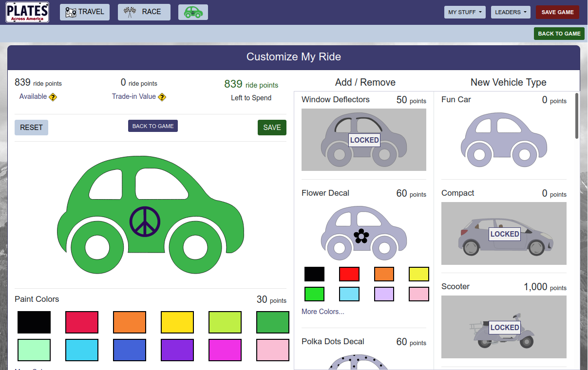Expand the Leaders dropdown menu

(x=511, y=12)
